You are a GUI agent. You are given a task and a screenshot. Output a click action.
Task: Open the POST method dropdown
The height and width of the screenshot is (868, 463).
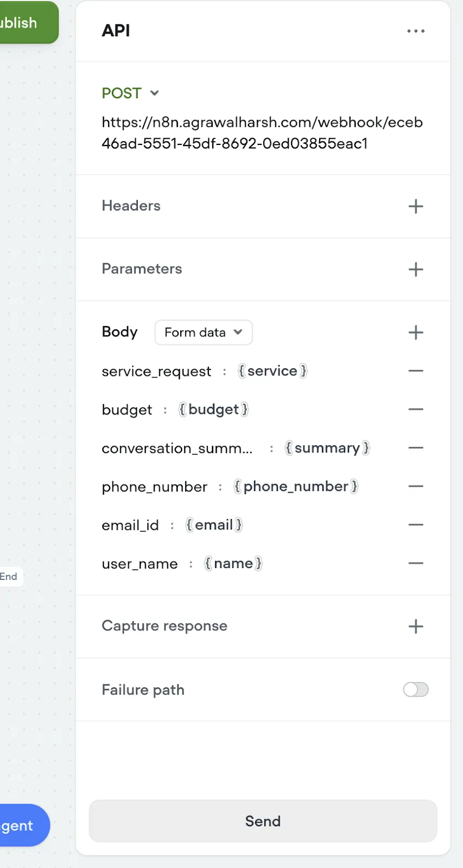130,93
